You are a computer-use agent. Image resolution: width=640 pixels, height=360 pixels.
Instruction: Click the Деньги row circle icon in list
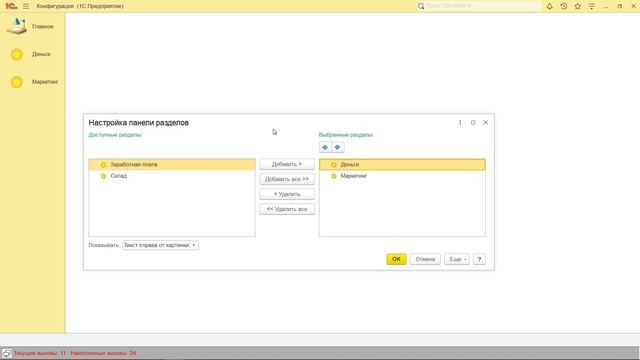click(334, 165)
